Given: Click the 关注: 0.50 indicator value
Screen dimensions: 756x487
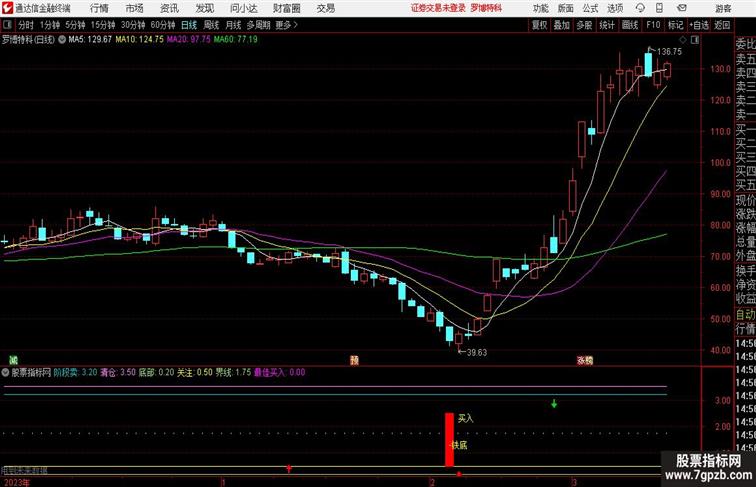Looking at the screenshot, I should [194, 372].
